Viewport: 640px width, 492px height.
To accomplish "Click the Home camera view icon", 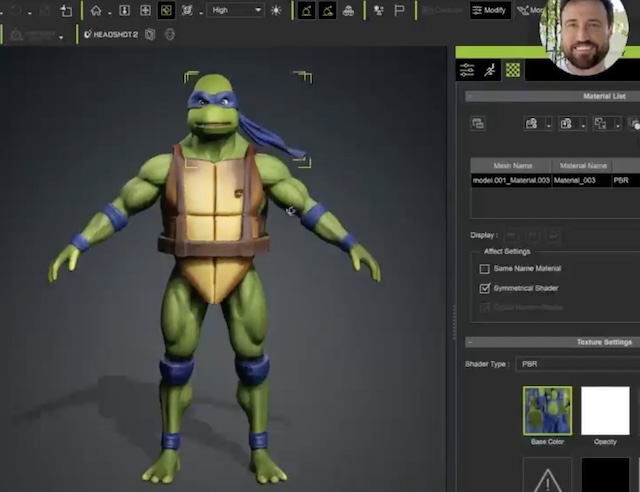I will [96, 10].
